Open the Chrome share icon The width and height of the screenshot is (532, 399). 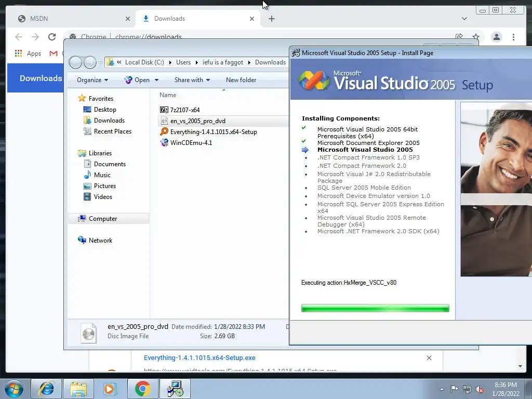[459, 37]
